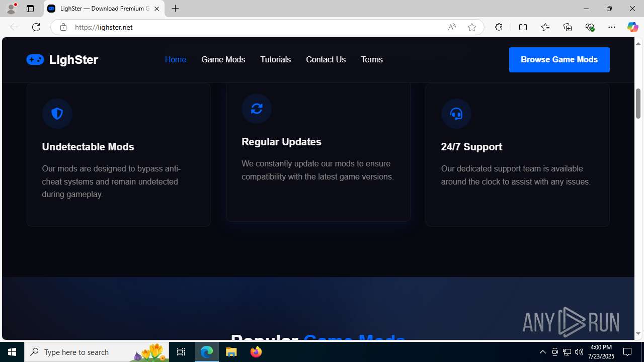Open the Extensions puzzle icon
644x362 pixels.
point(499,27)
